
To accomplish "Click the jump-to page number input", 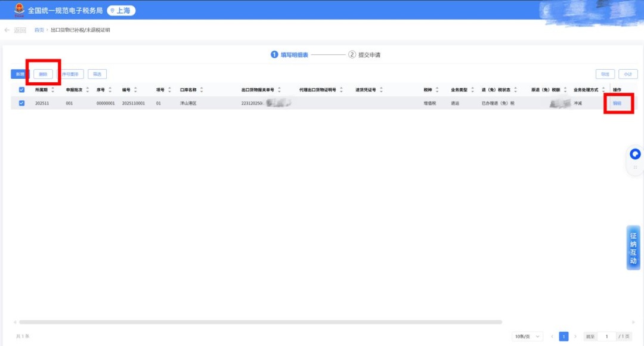I will coord(606,336).
